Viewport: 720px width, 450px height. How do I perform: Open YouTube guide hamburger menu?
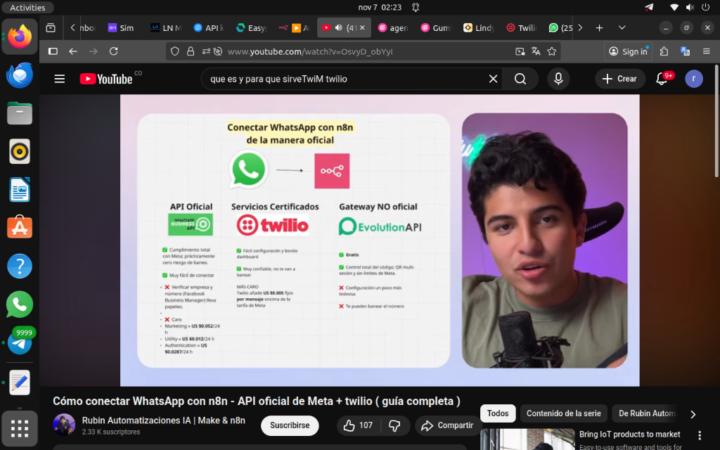[59, 79]
